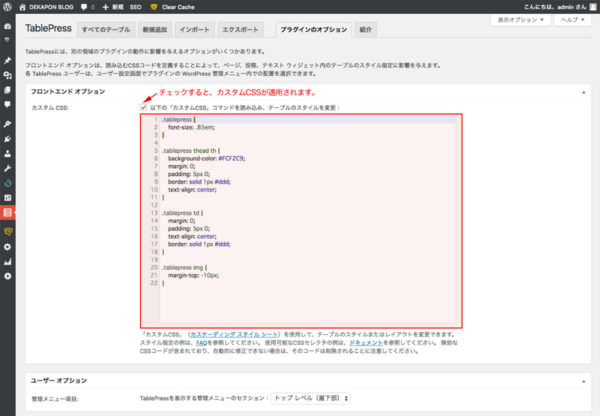Click CSS line with #FCF2C9 color value

point(206,158)
